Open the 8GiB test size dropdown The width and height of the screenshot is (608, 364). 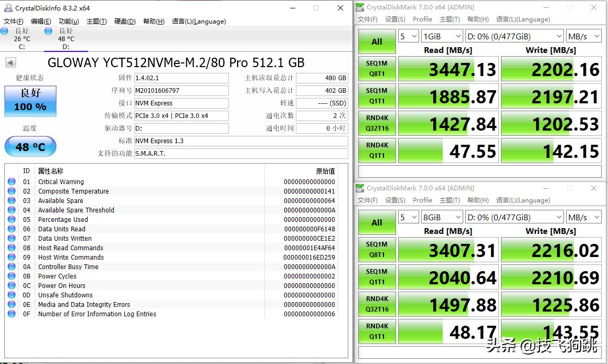442,217
